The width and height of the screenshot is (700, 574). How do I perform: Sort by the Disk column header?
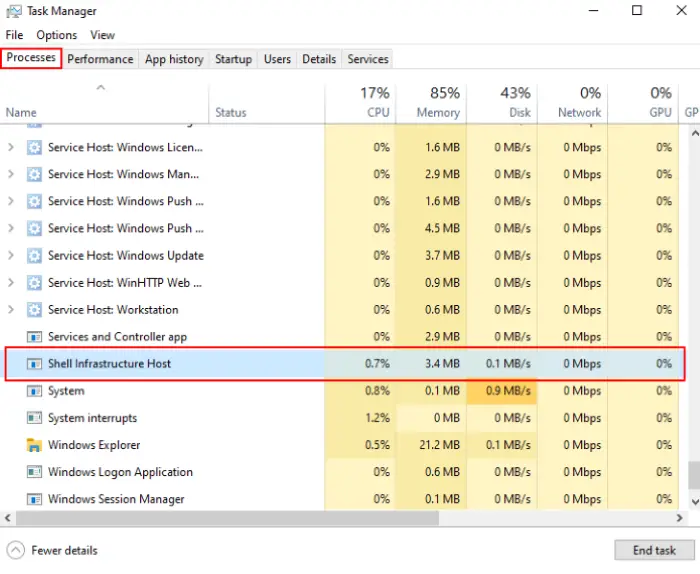(502, 103)
